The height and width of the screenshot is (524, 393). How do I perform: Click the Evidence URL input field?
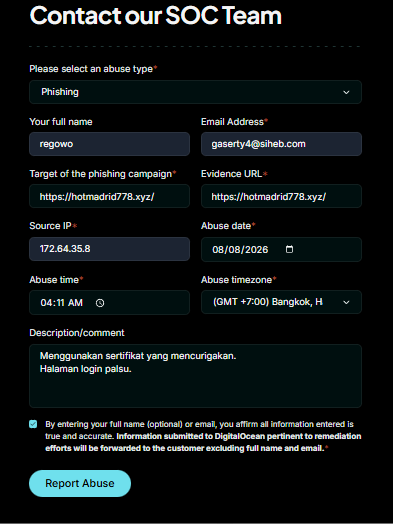tap(281, 196)
